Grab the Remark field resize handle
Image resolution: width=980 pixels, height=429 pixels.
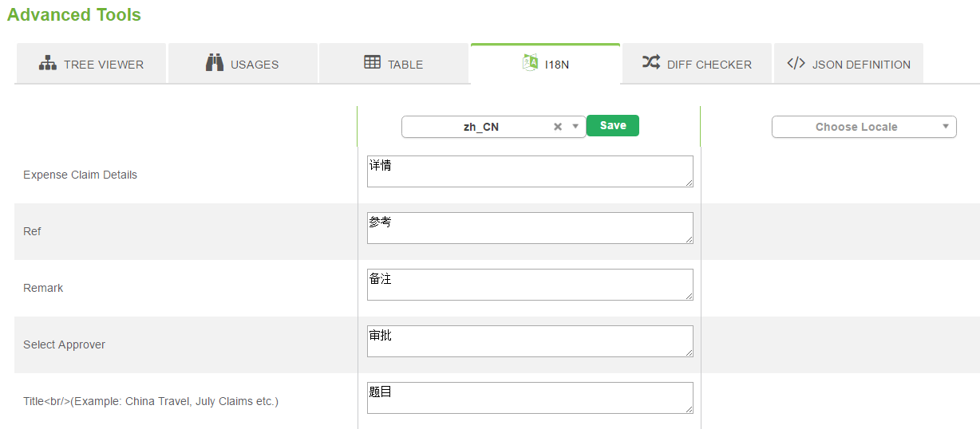(x=689, y=296)
